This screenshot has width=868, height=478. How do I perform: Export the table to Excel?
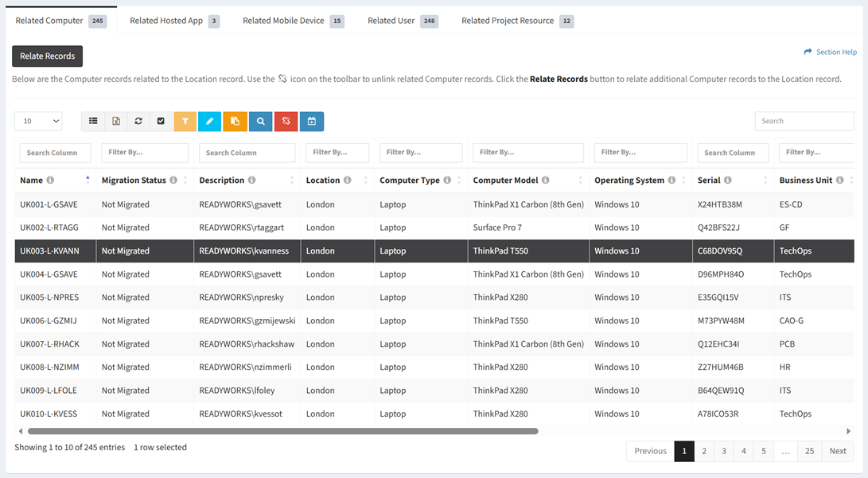pyautogui.click(x=116, y=121)
